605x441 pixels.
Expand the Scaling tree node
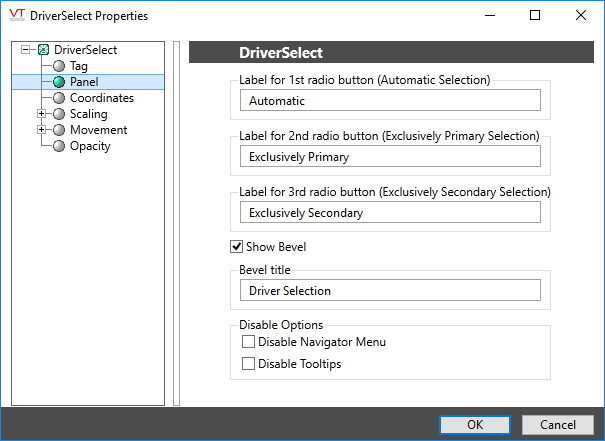tap(42, 114)
